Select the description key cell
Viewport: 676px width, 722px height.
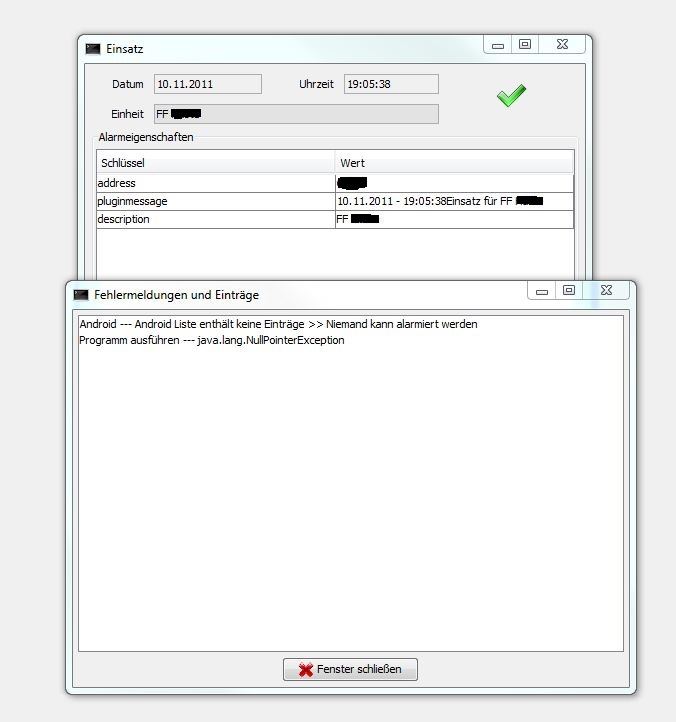[x=215, y=219]
